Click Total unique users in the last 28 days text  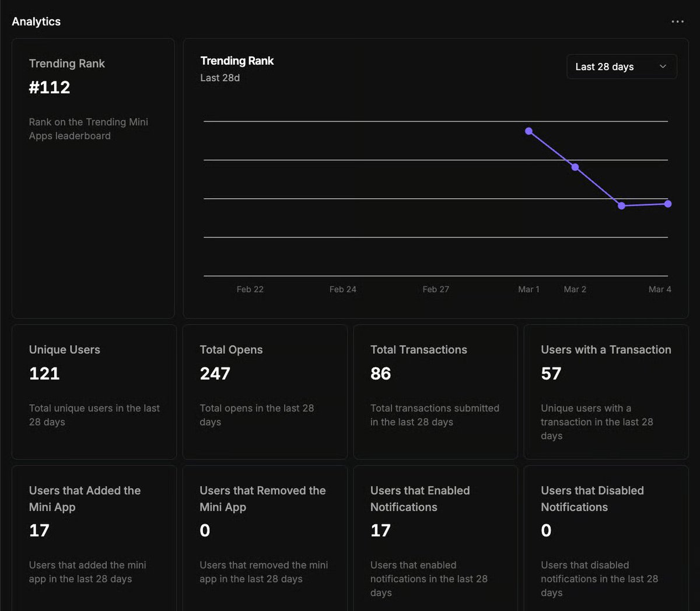[x=94, y=415]
